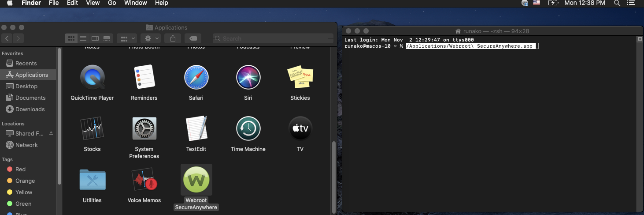644x215 pixels.
Task: Check the battery status icon
Action: pyautogui.click(x=553, y=3)
